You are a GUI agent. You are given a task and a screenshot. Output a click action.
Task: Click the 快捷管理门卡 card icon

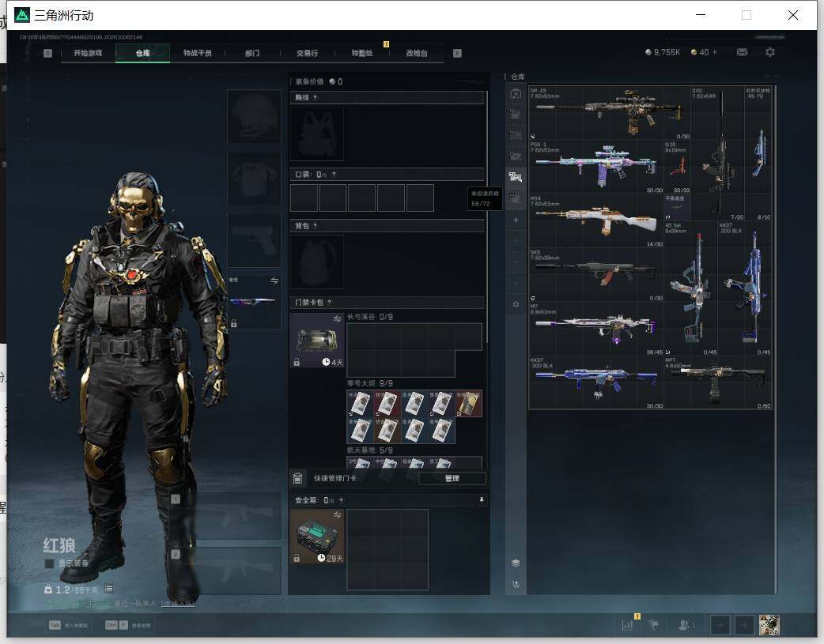(x=297, y=478)
